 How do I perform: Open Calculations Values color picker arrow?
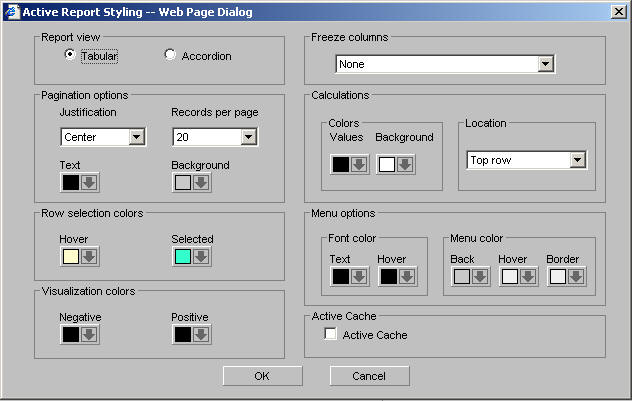tap(359, 164)
